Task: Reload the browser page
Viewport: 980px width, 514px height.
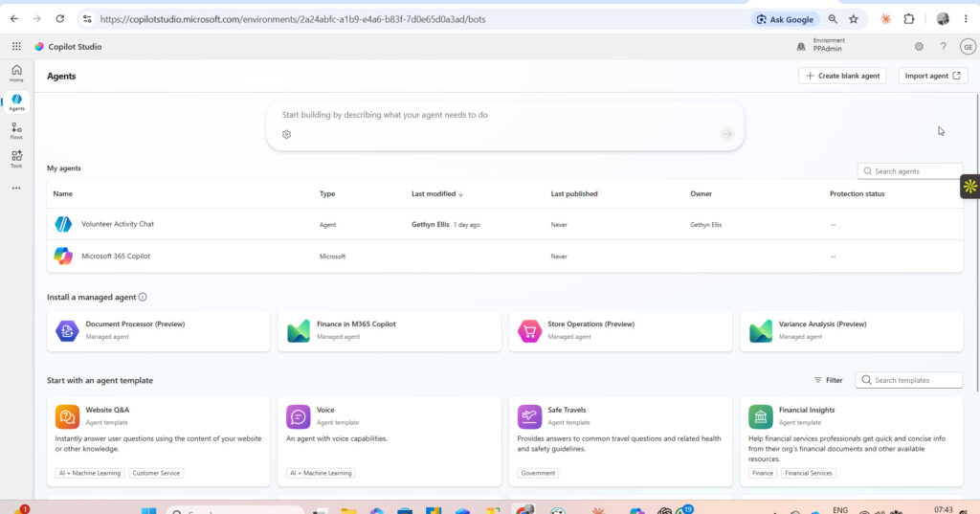Action: tap(60, 19)
